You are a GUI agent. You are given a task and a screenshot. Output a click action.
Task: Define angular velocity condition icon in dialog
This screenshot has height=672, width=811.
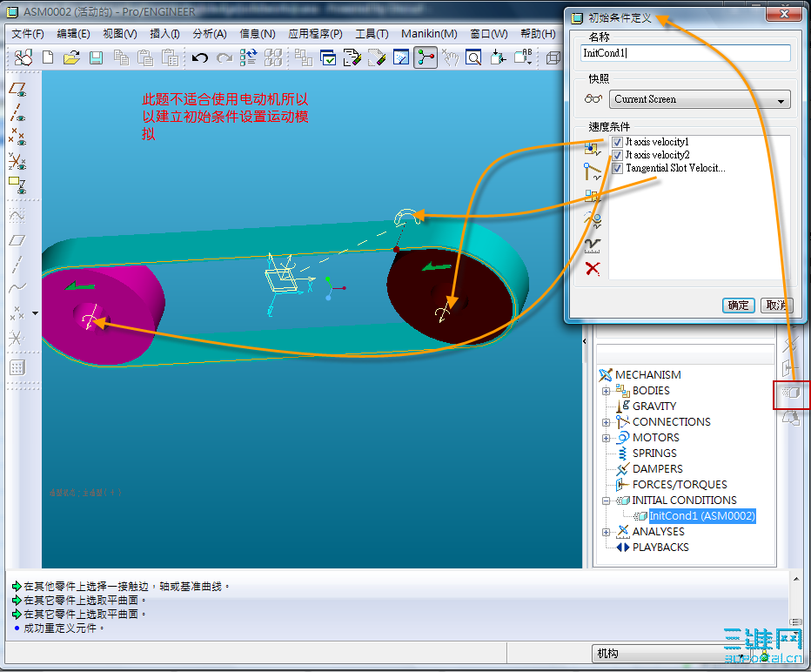click(x=593, y=196)
